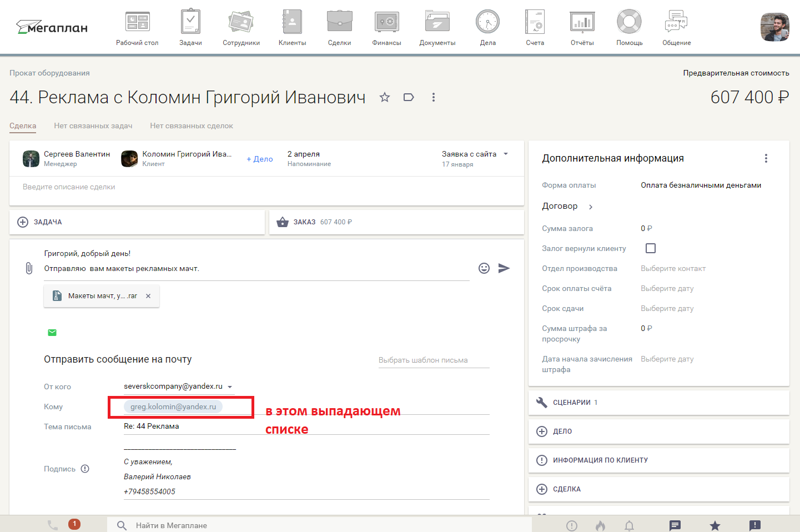The image size is (800, 532).
Task: Open the Помощь lifebuoy section
Action: pos(630,28)
